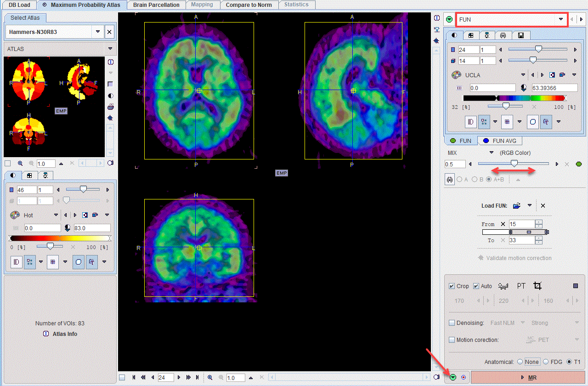Expand the ATLAS header dropdown arrow
The height and width of the screenshot is (386, 588).
tap(110, 49)
